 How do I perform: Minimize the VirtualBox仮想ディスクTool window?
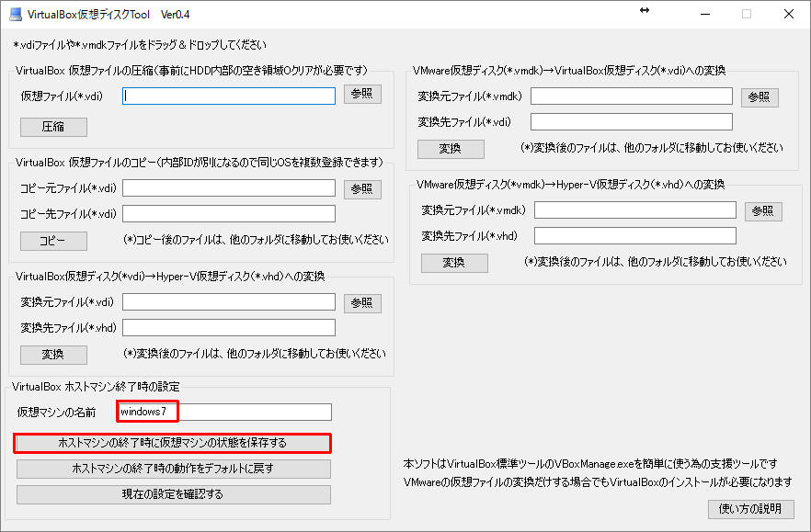tap(705, 14)
